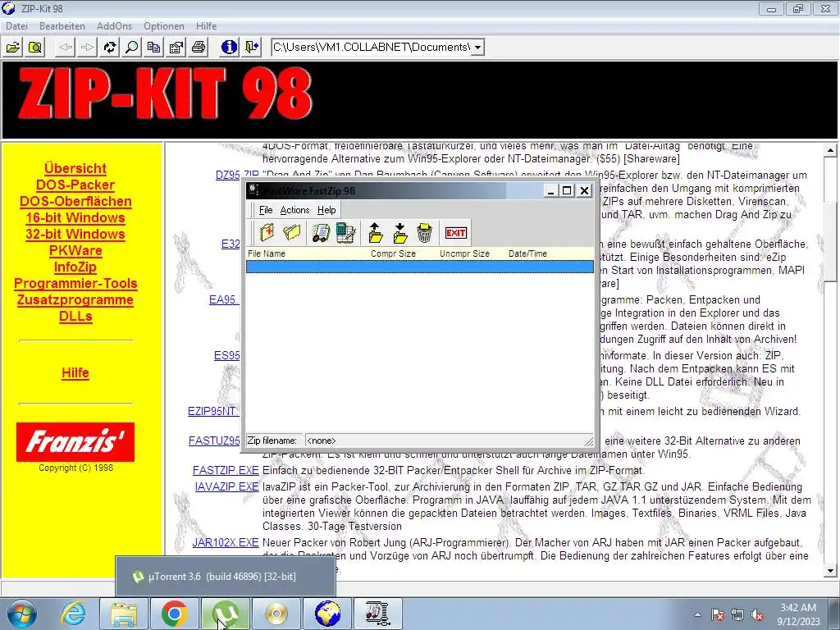The height and width of the screenshot is (630, 840).
Task: Click the page scrollbar up arrow
Action: (830, 151)
